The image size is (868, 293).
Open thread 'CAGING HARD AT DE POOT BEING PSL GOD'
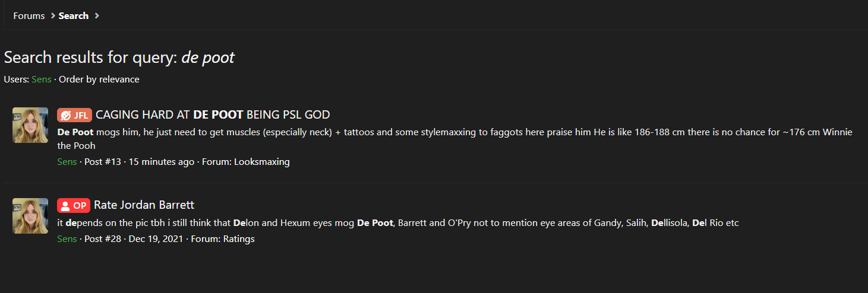coord(213,115)
